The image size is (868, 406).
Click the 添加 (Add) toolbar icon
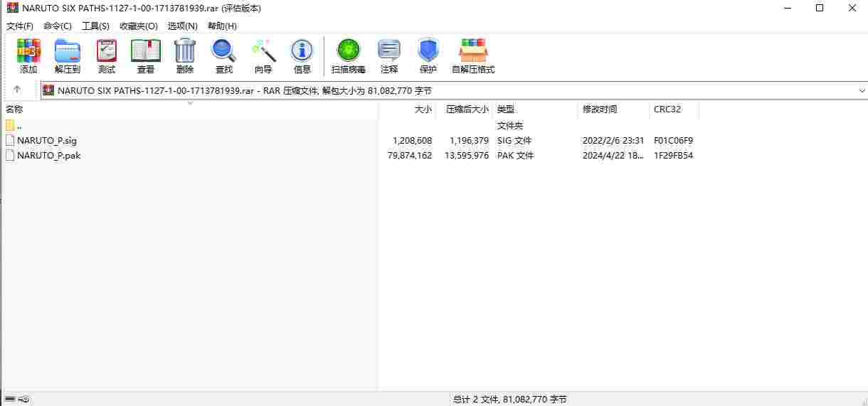(28, 55)
